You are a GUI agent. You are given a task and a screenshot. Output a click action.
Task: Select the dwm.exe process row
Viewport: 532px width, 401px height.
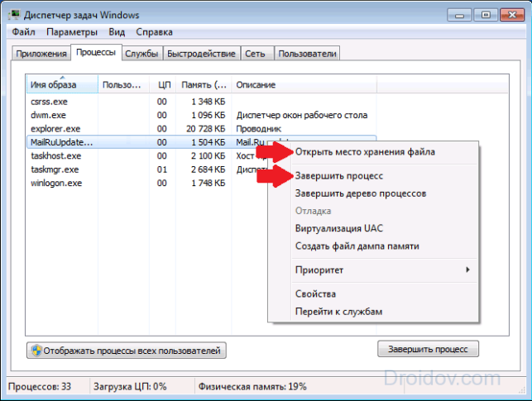201,115
